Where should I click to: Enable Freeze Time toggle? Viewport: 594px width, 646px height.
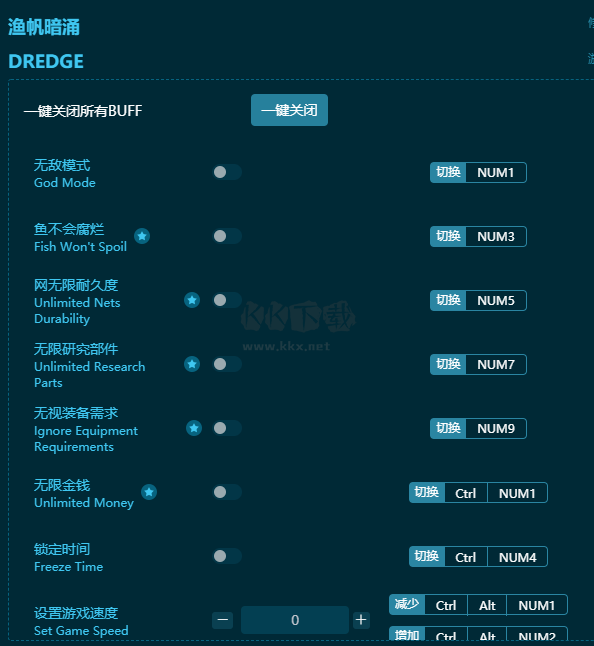[227, 556]
